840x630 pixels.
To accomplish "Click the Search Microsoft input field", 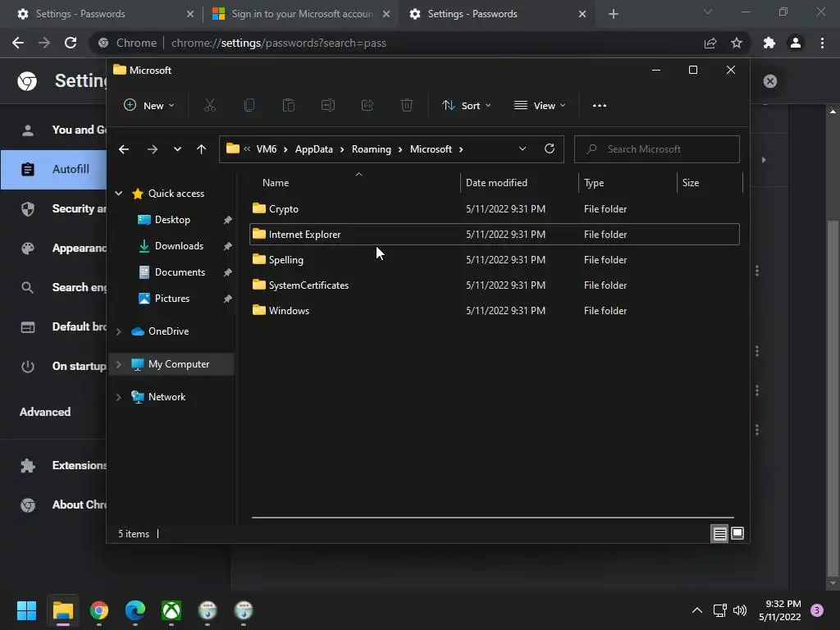I will (657, 149).
